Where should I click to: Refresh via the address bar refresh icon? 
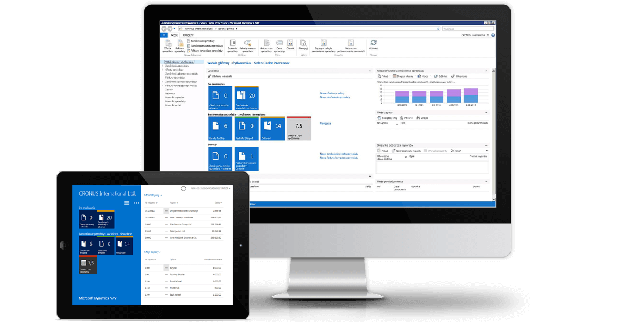point(438,29)
